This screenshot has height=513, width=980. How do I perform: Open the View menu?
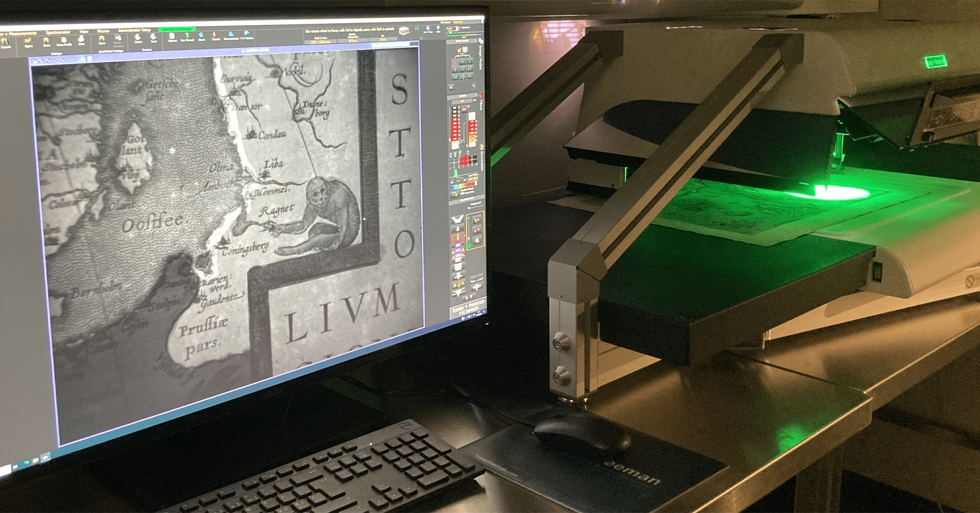[84, 32]
